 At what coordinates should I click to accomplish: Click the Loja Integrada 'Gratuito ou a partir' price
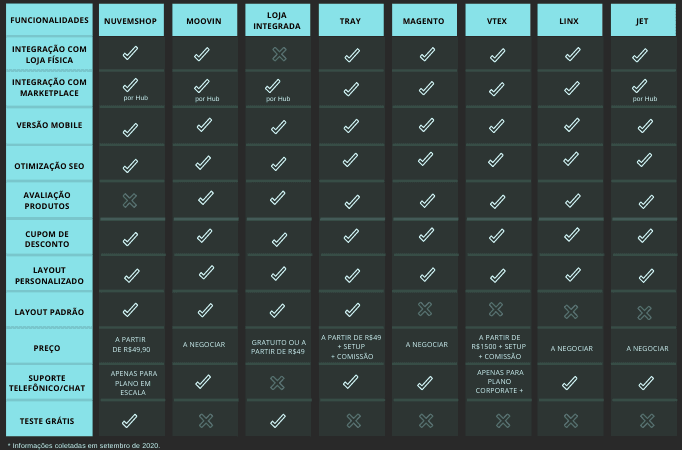(278, 347)
